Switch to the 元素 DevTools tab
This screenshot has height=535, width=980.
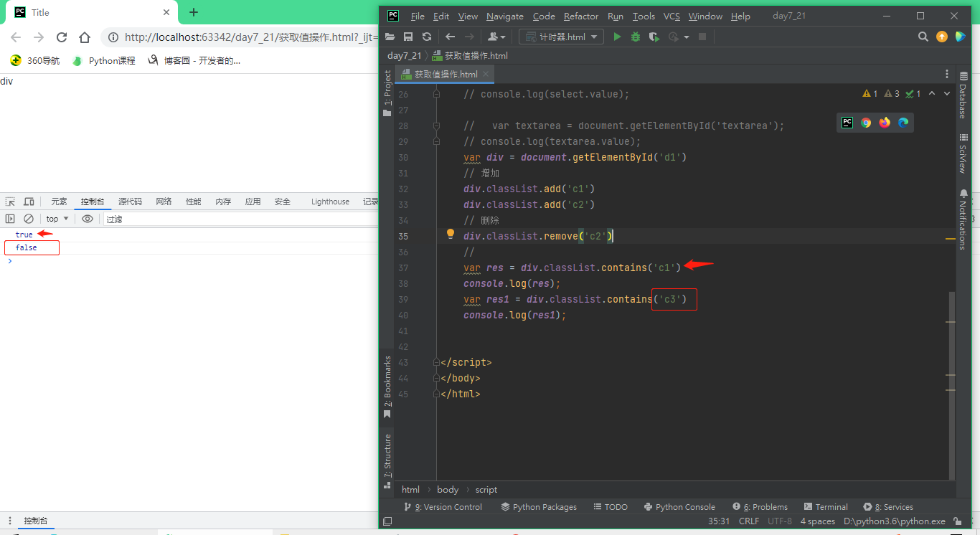59,202
